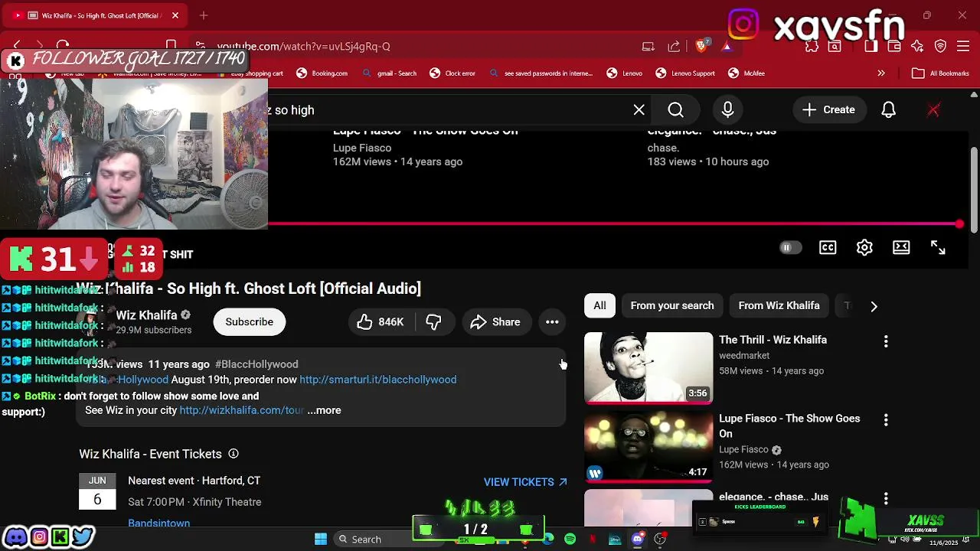Image resolution: width=980 pixels, height=551 pixels.
Task: Open more actions ellipsis beside Share
Action: pos(552,322)
